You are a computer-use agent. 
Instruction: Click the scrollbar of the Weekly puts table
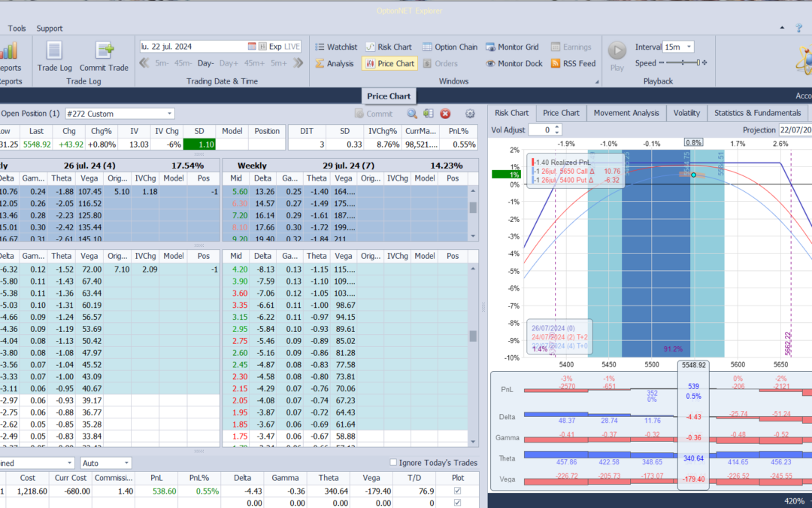[x=473, y=354]
